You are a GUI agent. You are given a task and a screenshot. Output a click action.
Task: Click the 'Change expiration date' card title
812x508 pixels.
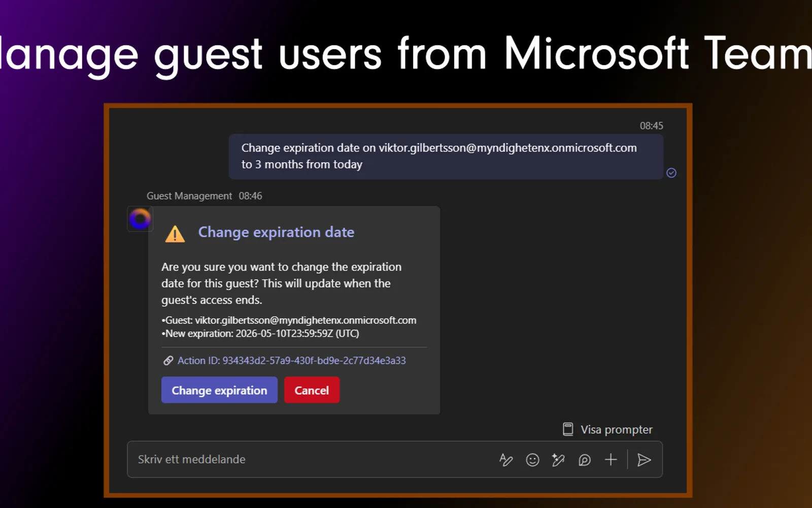click(x=276, y=232)
